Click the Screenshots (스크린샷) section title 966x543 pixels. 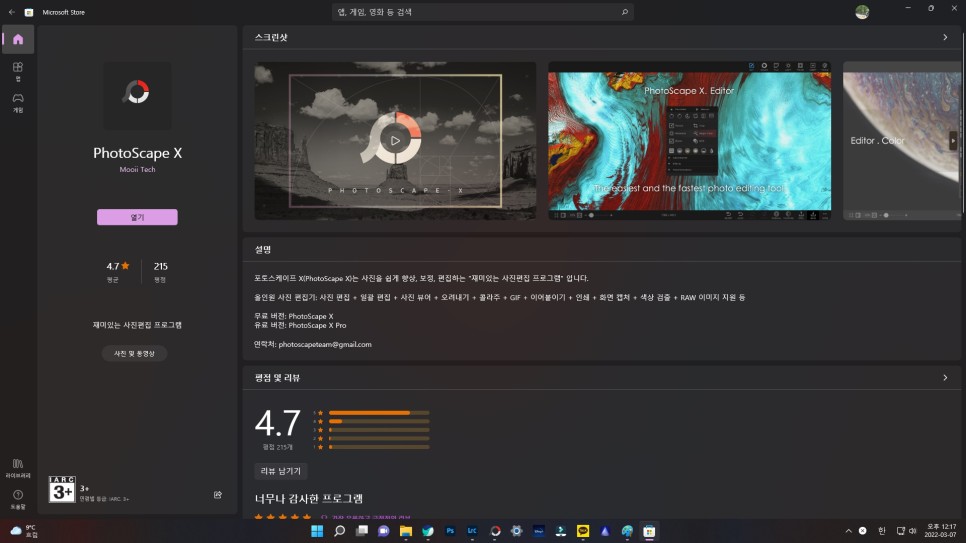271,38
